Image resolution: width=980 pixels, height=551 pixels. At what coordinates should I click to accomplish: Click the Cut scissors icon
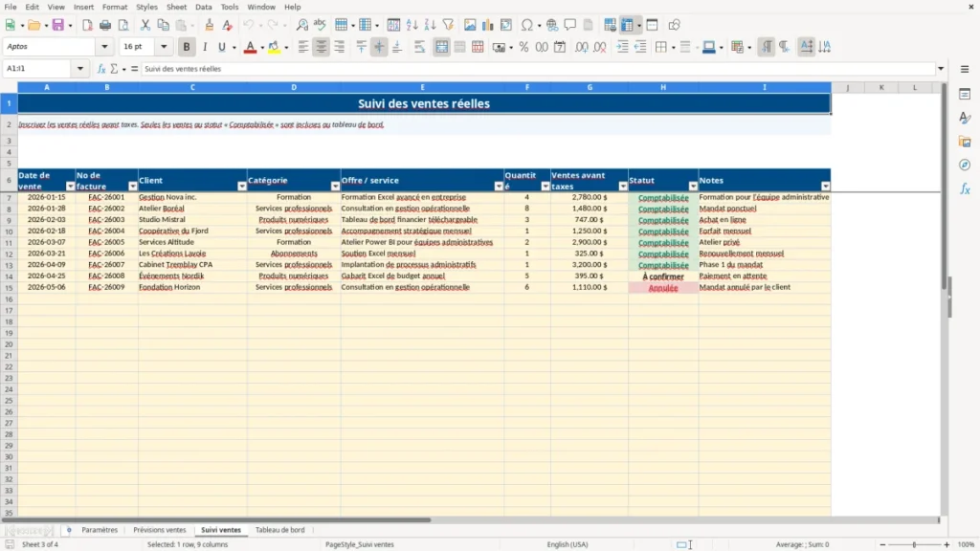point(145,25)
